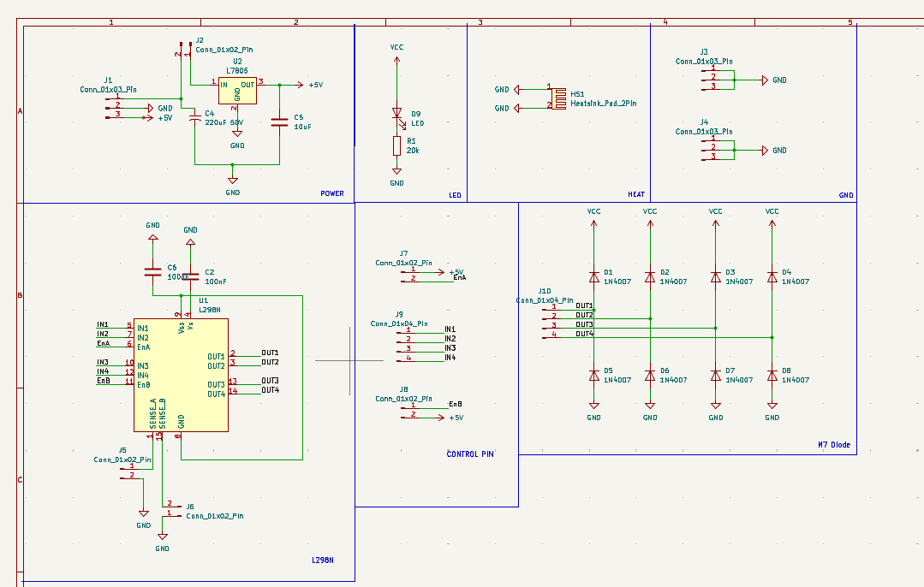924x587 pixels.
Task: Select the D9 LED symbol
Action: pos(396,113)
